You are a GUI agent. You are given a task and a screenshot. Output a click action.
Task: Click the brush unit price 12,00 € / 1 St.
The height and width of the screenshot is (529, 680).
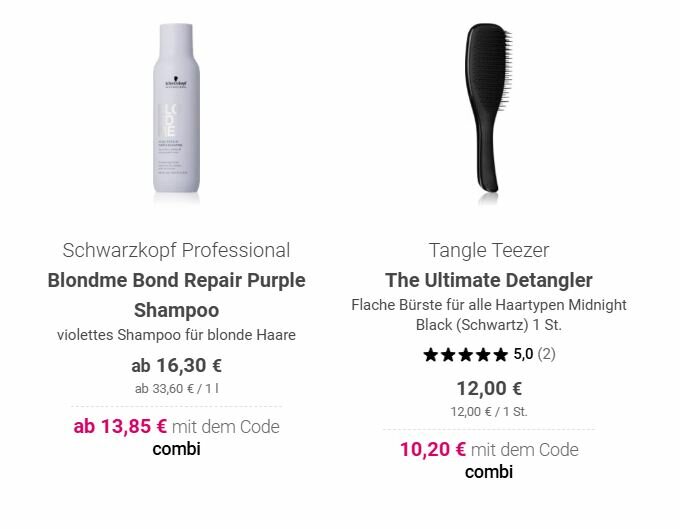coord(489,410)
